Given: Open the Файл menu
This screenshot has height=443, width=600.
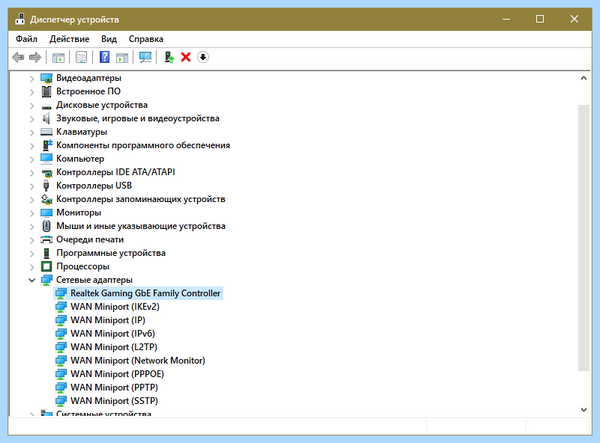Looking at the screenshot, I should (26, 39).
